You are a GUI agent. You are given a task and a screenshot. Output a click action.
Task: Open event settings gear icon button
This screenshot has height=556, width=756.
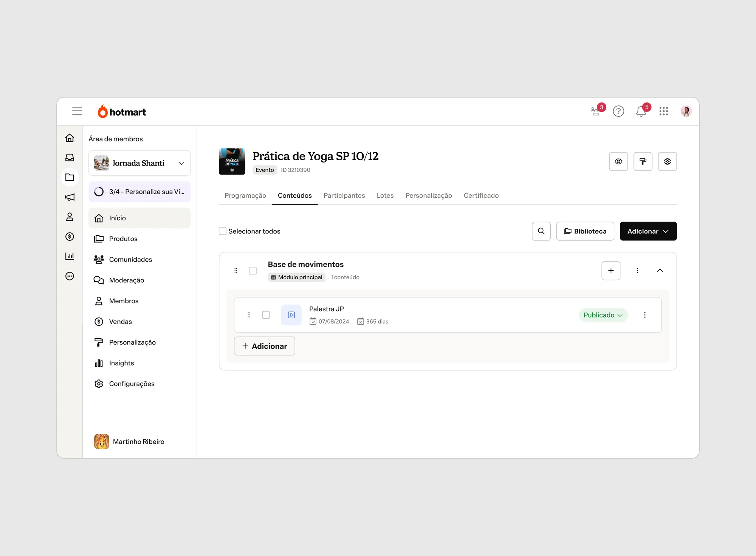coord(668,161)
